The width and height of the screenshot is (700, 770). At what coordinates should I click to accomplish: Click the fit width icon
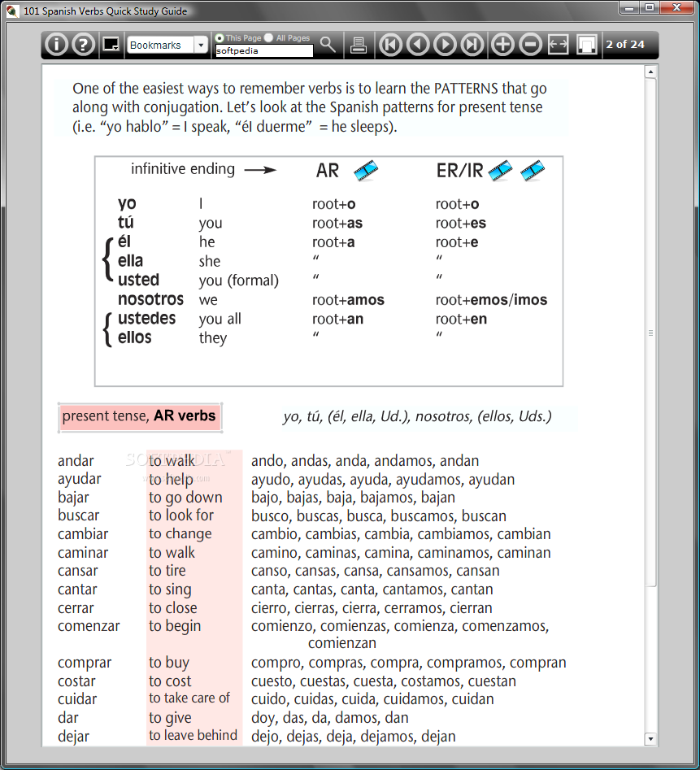point(559,45)
